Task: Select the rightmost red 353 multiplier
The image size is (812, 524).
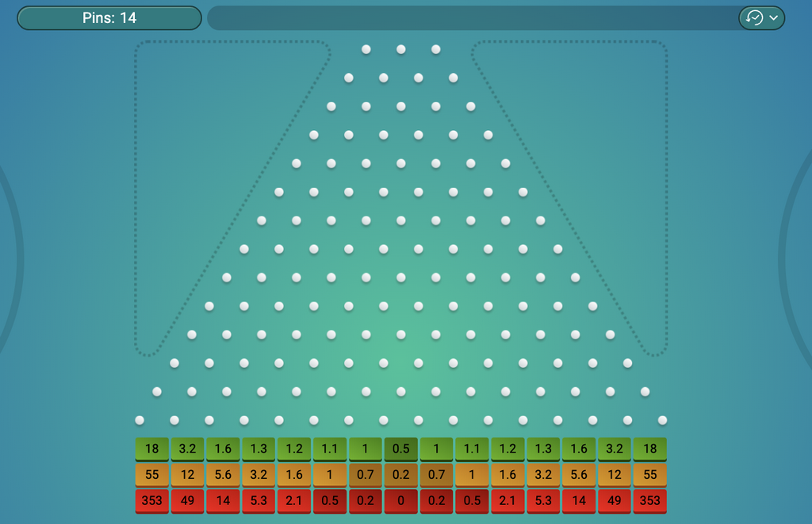Action: point(649,501)
